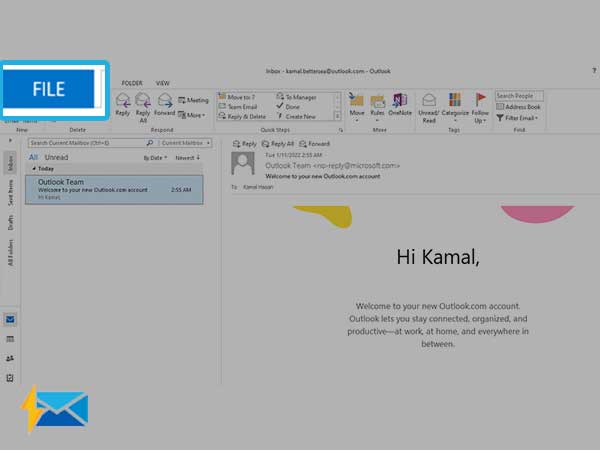Show All messages filter
Image resolution: width=600 pixels, height=450 pixels.
click(33, 157)
